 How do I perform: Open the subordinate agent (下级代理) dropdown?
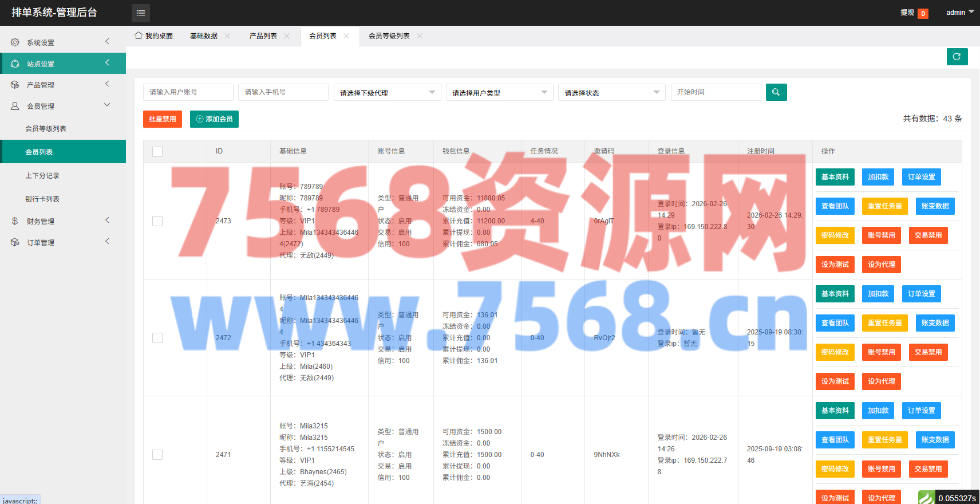(387, 93)
